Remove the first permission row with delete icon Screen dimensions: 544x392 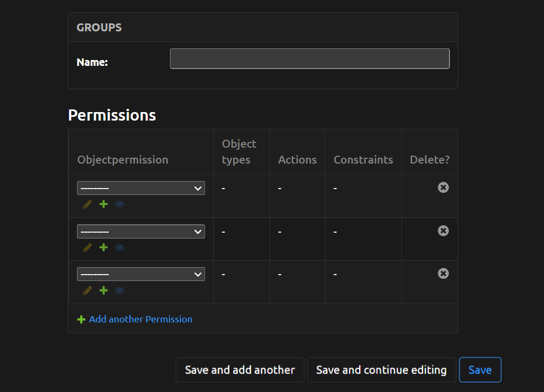pos(443,188)
